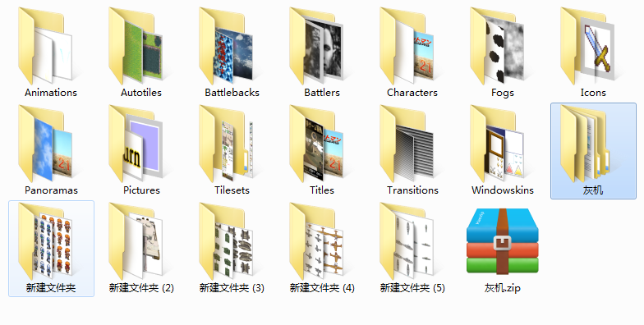644x325 pixels.
Task: Click the Titles folder icon
Action: [316, 143]
